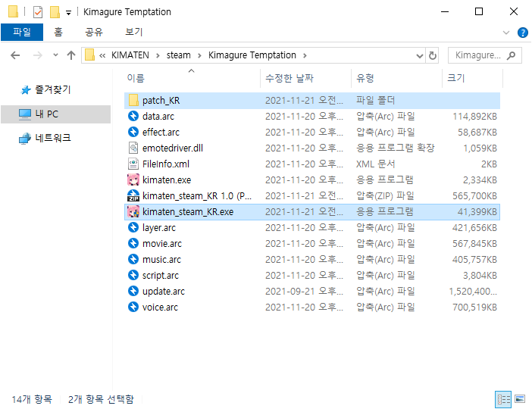
Task: Select 내 PC in navigation pane
Action: click(47, 114)
